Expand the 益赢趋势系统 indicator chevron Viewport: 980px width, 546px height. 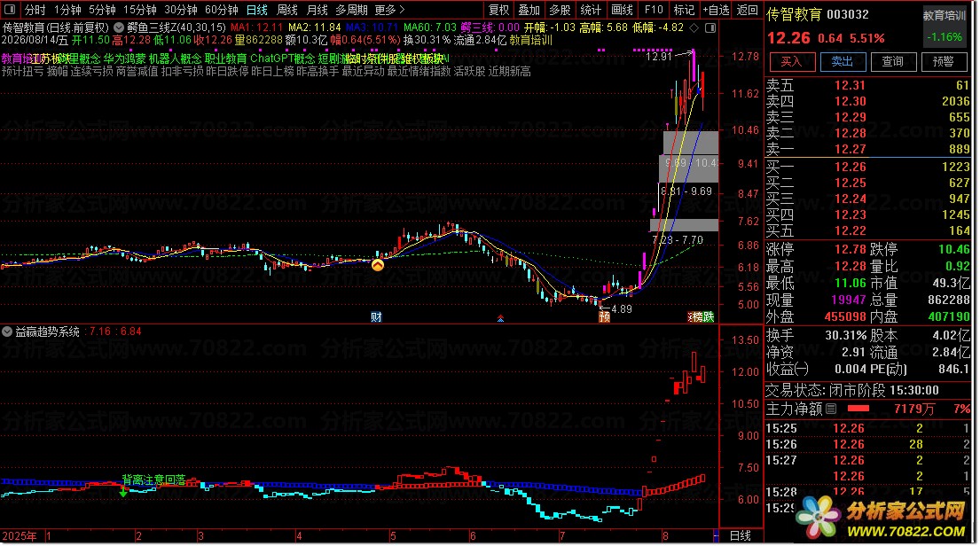(x=7, y=331)
